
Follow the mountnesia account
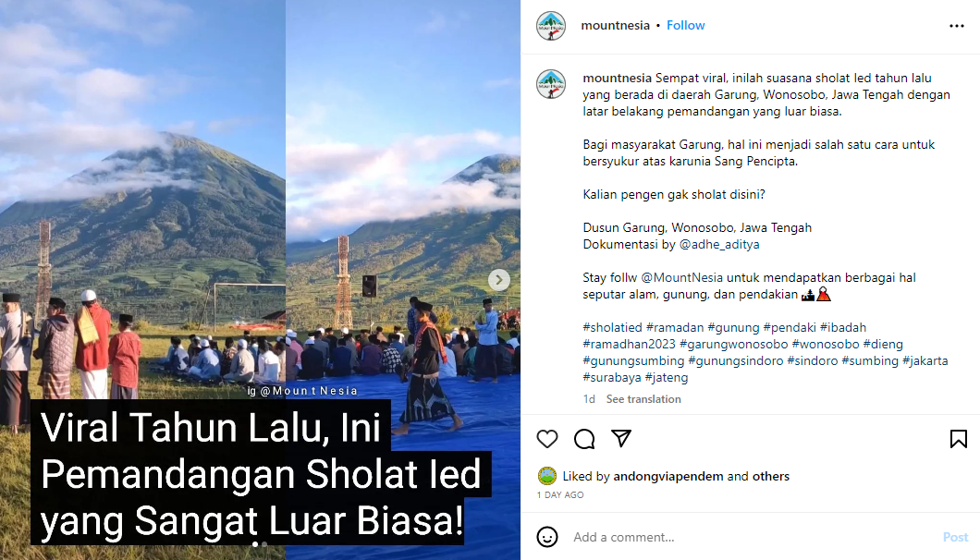tap(686, 26)
